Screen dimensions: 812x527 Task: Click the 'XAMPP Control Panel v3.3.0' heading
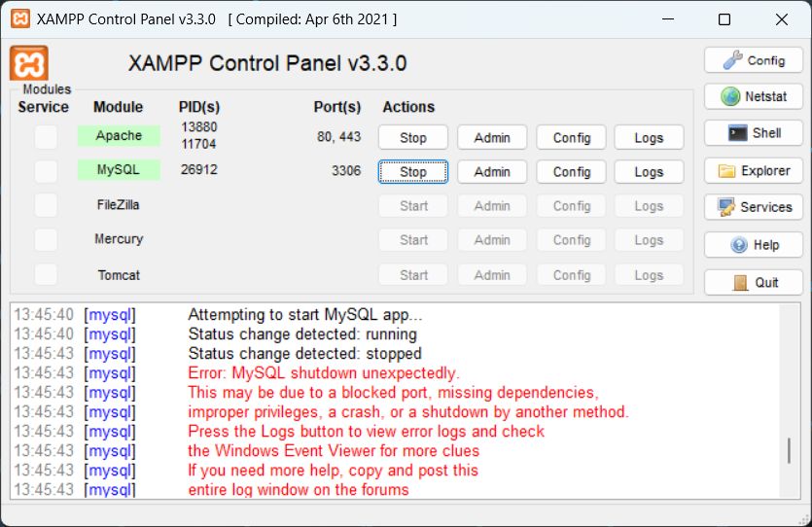point(267,63)
